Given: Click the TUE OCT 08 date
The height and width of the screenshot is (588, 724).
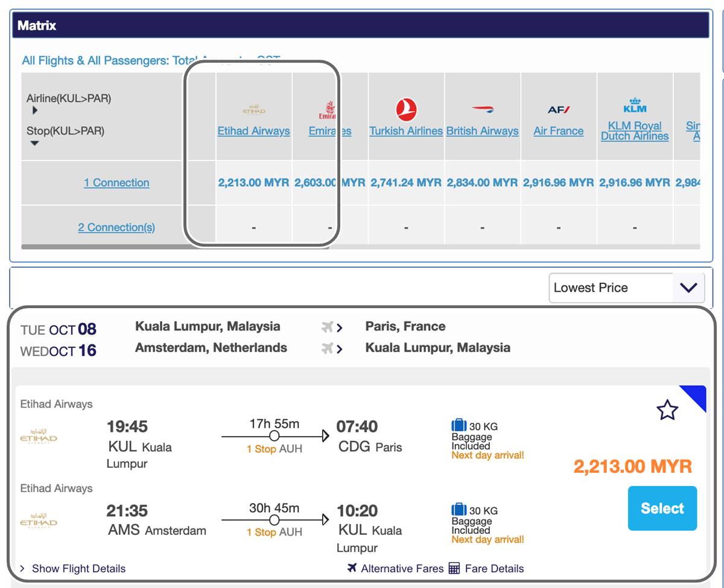Looking at the screenshot, I should [x=59, y=329].
